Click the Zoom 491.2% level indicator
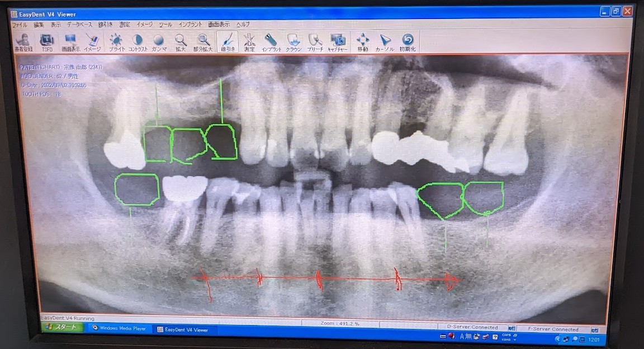The height and width of the screenshot is (349, 644). tap(341, 323)
